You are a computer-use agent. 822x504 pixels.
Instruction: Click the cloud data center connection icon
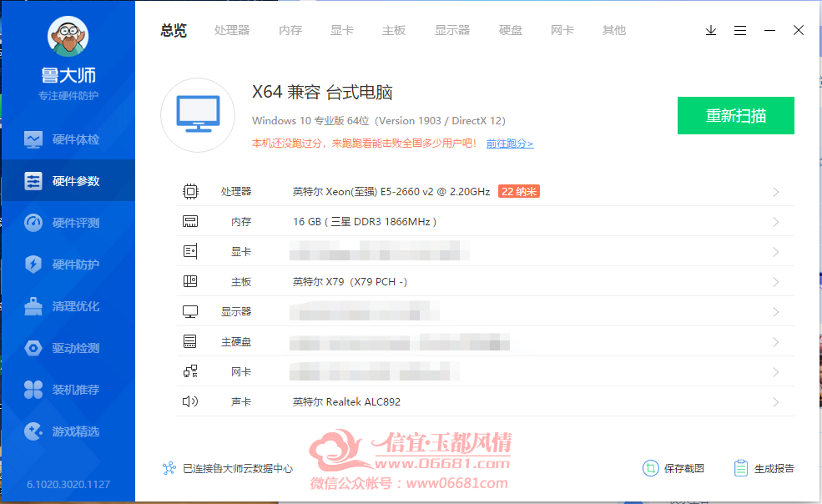pos(169,468)
